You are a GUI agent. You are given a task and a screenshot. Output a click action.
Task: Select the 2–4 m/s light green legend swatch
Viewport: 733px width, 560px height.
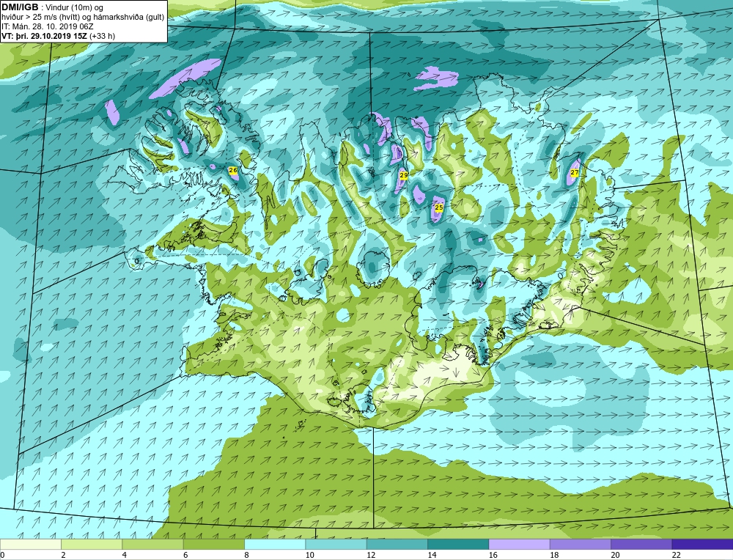92,544
